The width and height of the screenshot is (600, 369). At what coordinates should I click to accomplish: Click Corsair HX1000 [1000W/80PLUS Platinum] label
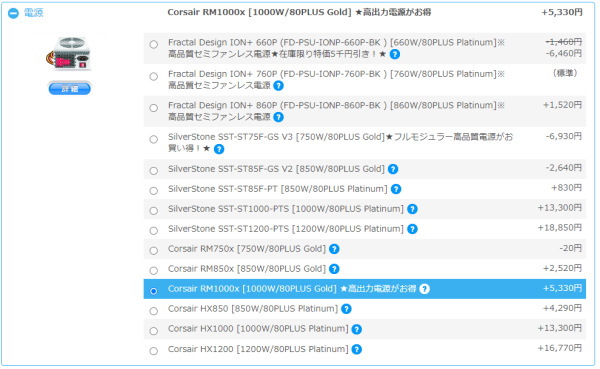pos(258,329)
